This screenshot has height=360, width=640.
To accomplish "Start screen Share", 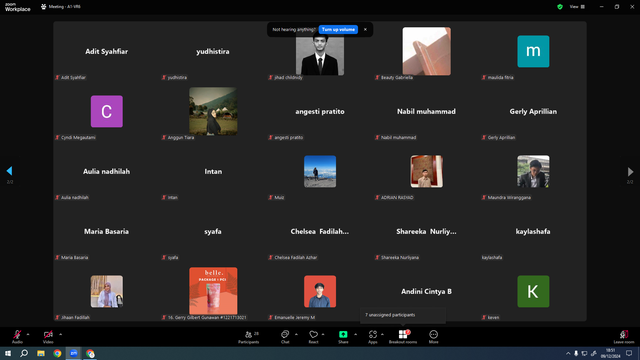I will tap(343, 337).
